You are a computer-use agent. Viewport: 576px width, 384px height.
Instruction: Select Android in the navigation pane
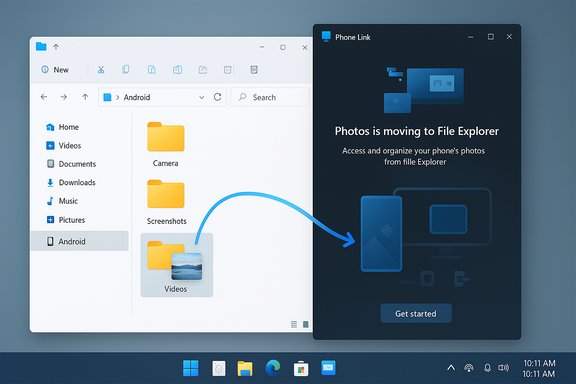pyautogui.click(x=79, y=241)
